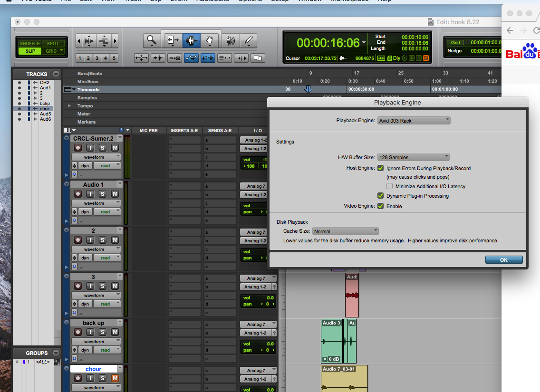The height and width of the screenshot is (392, 540).
Task: Click MIC PRE column header
Action: [148, 131]
